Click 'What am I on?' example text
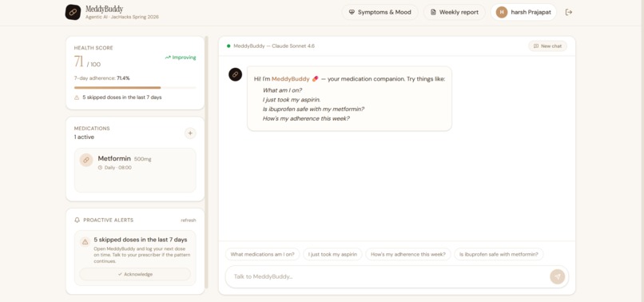The height and width of the screenshot is (302, 644). [282, 90]
